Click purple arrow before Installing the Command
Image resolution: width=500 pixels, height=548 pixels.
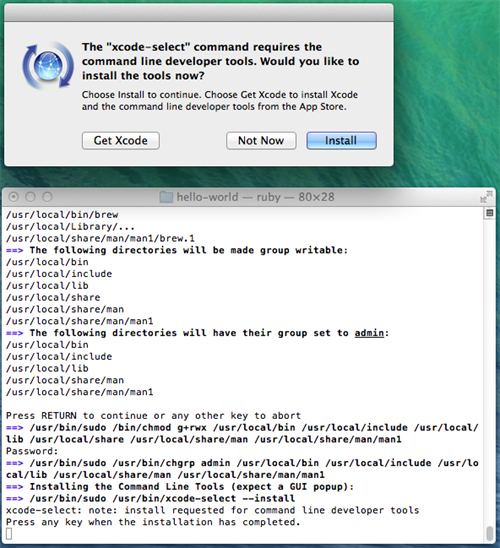[14, 486]
